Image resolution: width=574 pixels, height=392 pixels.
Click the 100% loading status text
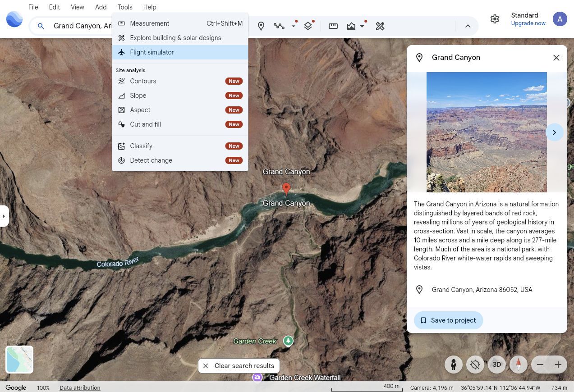point(43,387)
